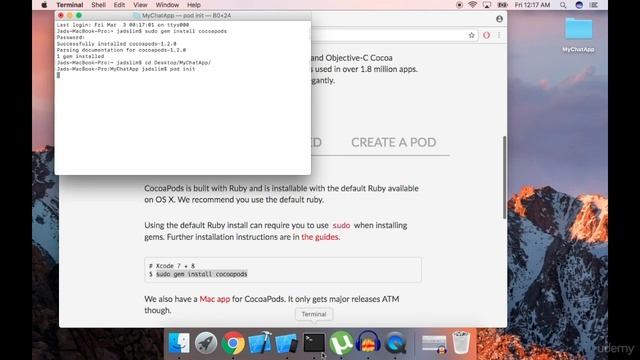Open Chrome's three-dot menu

499,35
